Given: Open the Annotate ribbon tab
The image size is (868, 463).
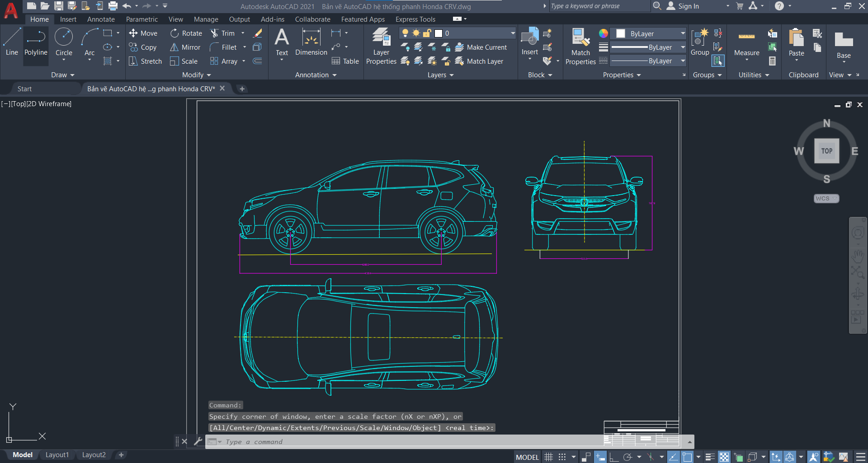Looking at the screenshot, I should point(101,19).
